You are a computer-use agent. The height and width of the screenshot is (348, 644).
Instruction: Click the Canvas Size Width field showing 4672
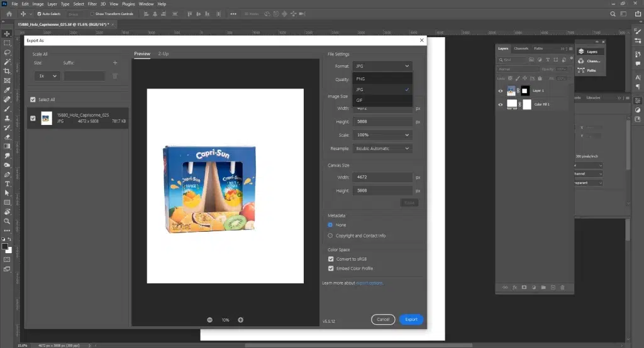click(382, 177)
